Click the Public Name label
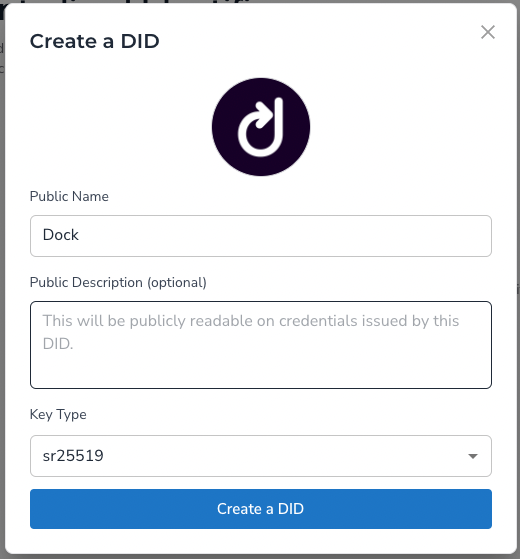The height and width of the screenshot is (559, 520). pos(69,196)
